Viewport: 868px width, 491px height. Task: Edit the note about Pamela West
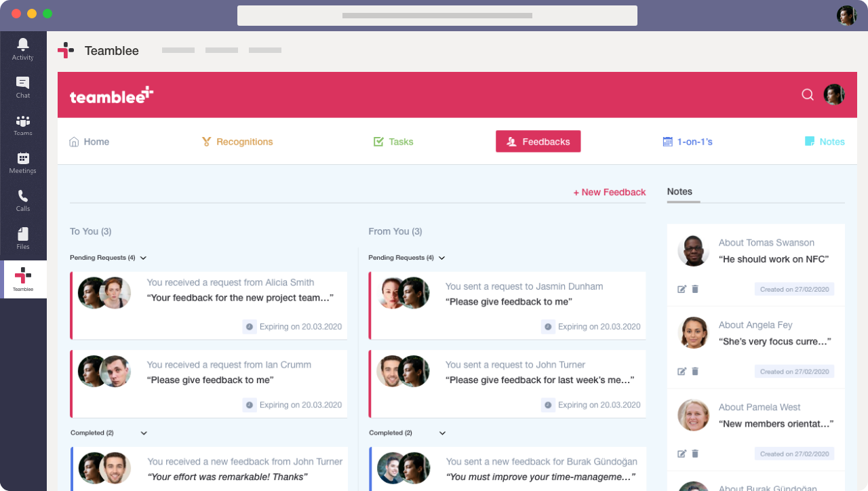click(x=682, y=454)
